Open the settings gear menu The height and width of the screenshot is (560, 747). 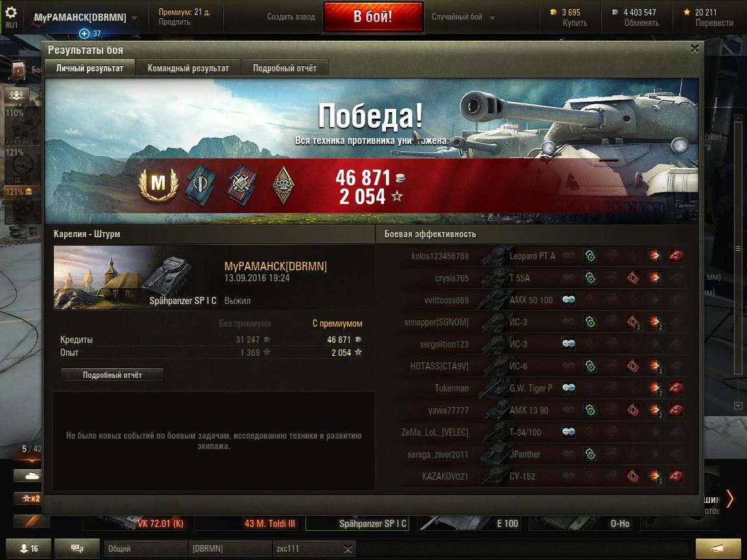tap(10, 12)
